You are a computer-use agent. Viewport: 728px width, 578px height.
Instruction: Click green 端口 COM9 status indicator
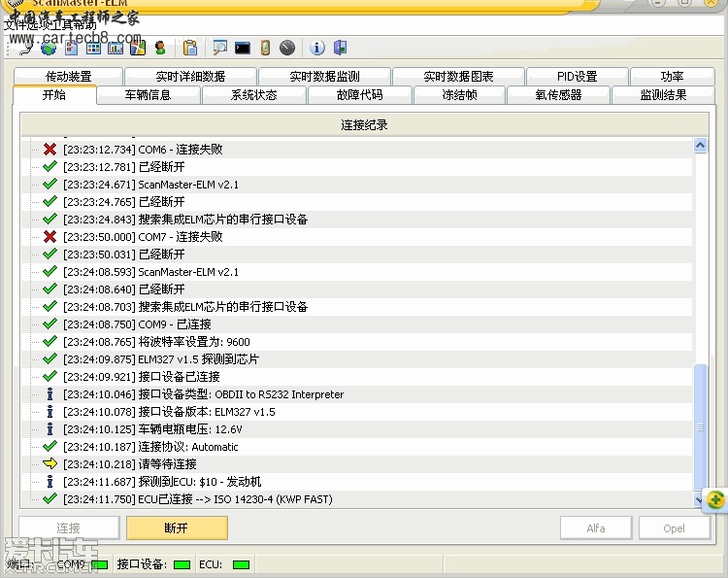pyautogui.click(x=100, y=564)
